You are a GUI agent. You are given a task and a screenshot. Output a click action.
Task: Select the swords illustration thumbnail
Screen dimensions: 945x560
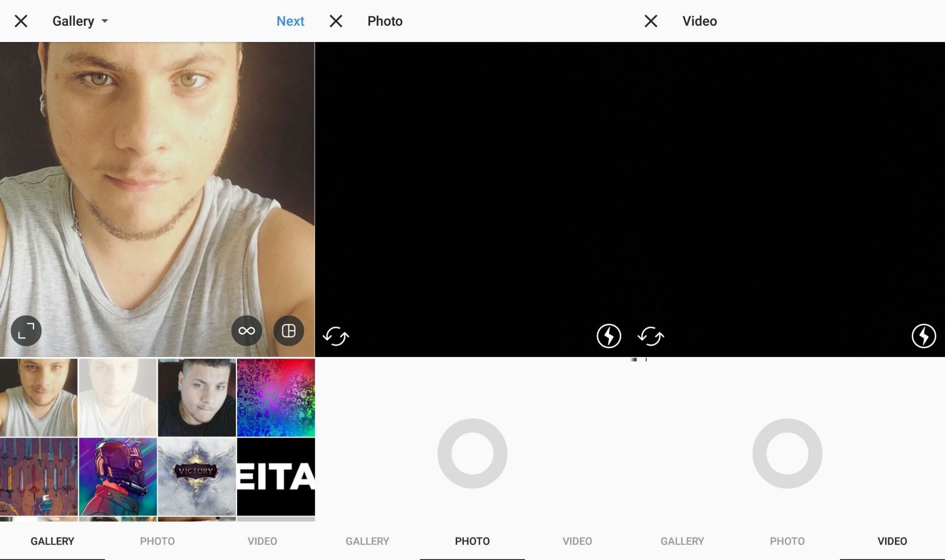tap(39, 477)
